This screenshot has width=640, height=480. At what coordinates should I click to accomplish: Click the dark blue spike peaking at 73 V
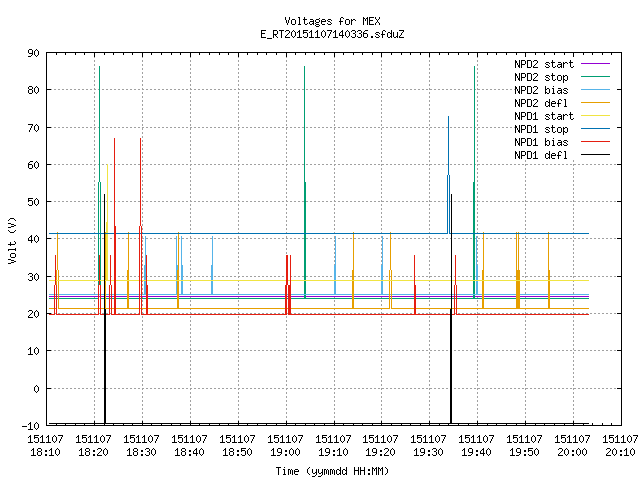pyautogui.click(x=449, y=175)
